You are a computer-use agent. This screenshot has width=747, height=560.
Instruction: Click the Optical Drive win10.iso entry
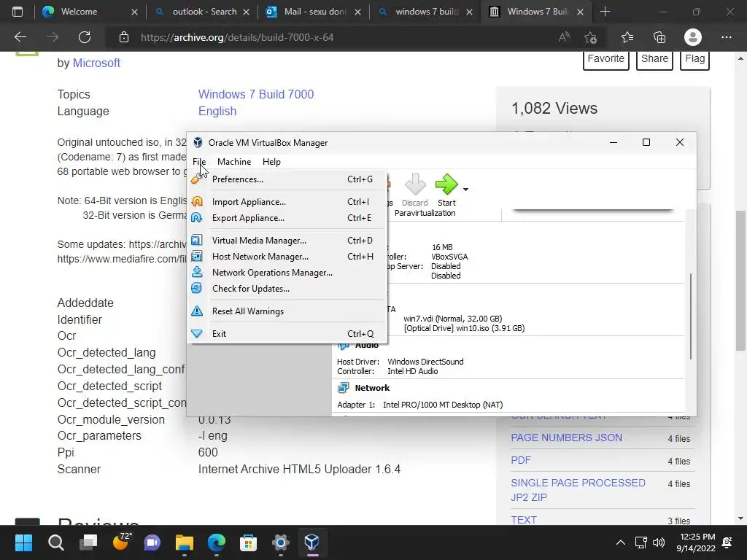pyautogui.click(x=464, y=328)
